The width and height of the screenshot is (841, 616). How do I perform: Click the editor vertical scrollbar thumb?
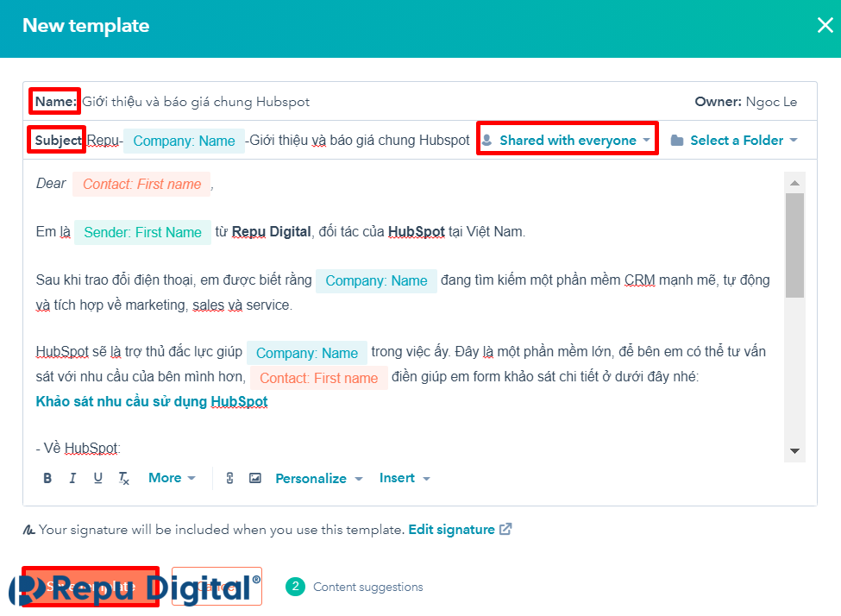795,245
